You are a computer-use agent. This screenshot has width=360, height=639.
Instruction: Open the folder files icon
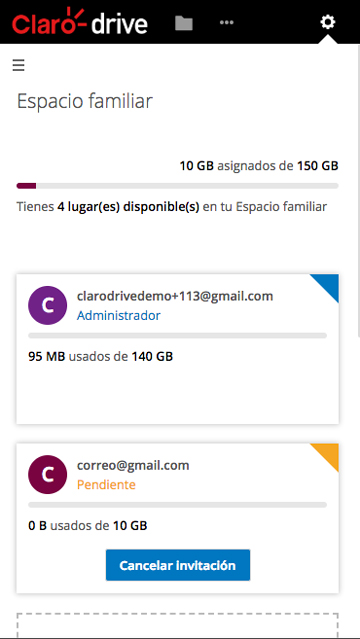pos(184,22)
